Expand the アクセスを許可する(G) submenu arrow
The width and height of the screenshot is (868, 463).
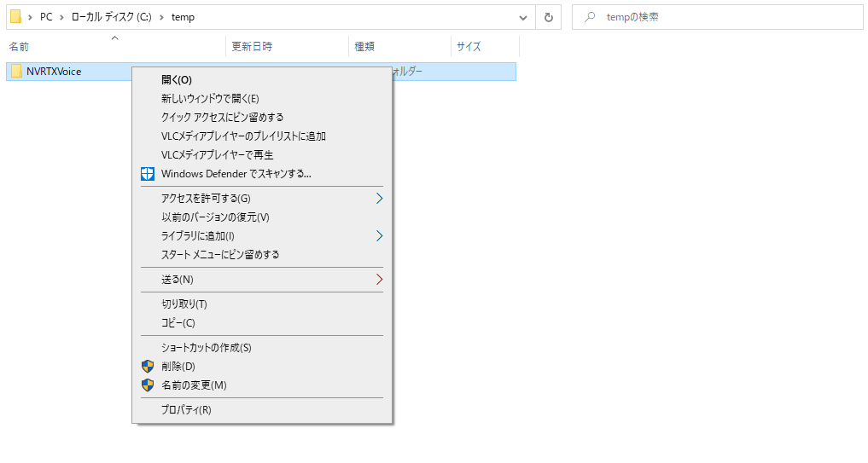pos(379,199)
